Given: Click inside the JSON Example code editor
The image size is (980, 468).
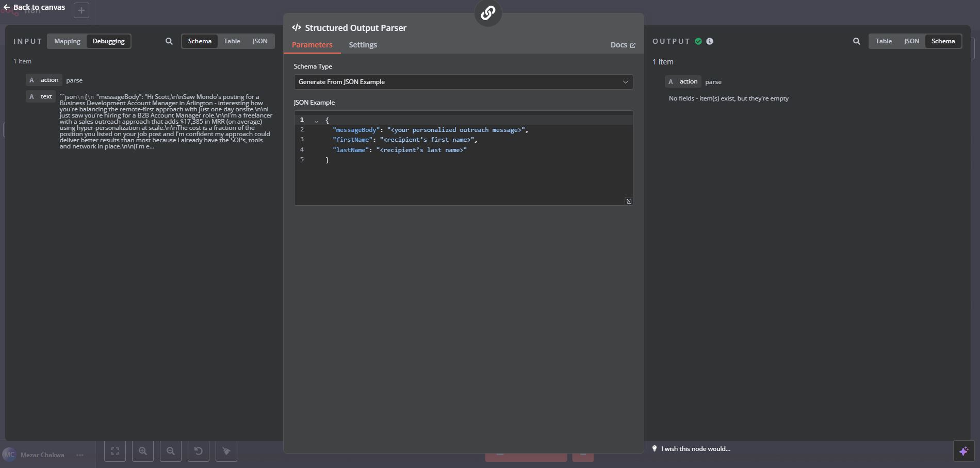Looking at the screenshot, I should 463,158.
